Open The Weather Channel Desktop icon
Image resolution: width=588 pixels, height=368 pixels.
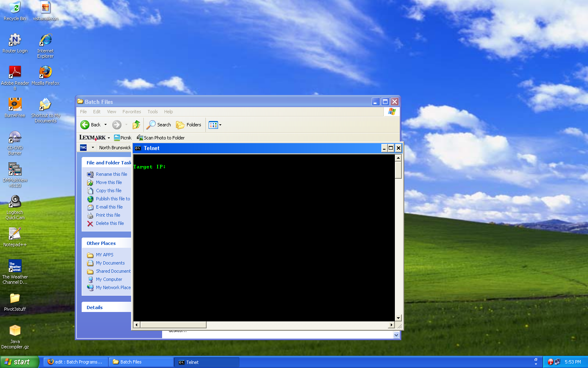15,272
